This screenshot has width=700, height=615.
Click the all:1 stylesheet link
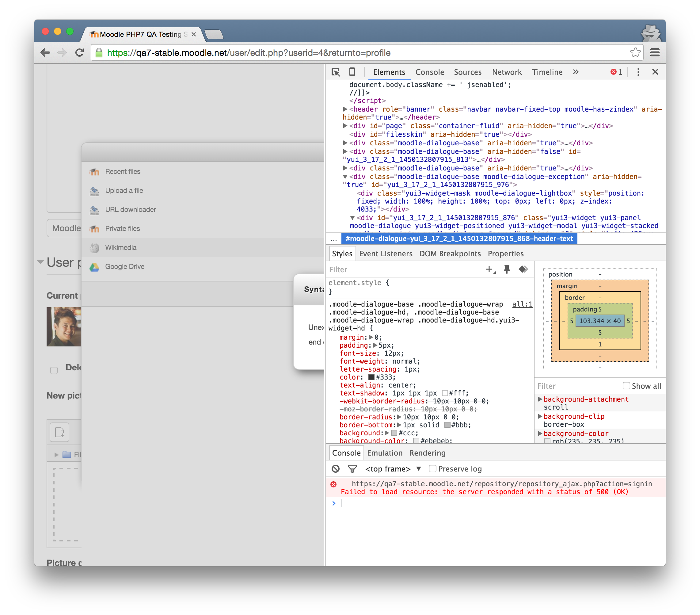pyautogui.click(x=522, y=304)
